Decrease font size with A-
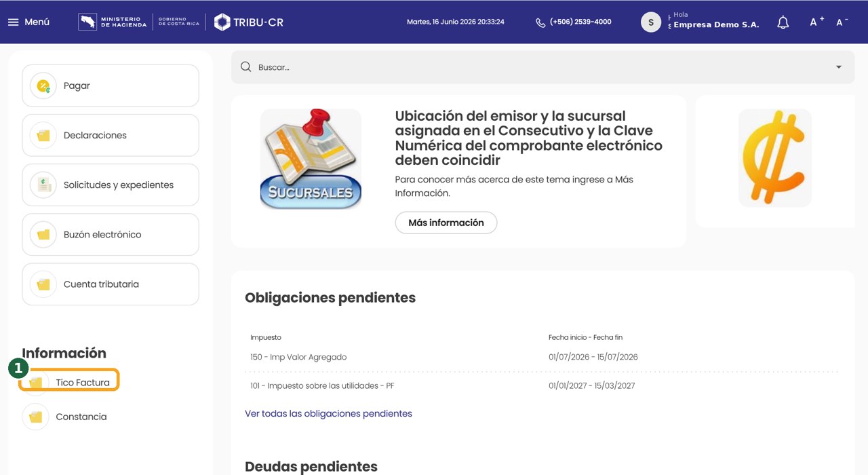 point(842,22)
